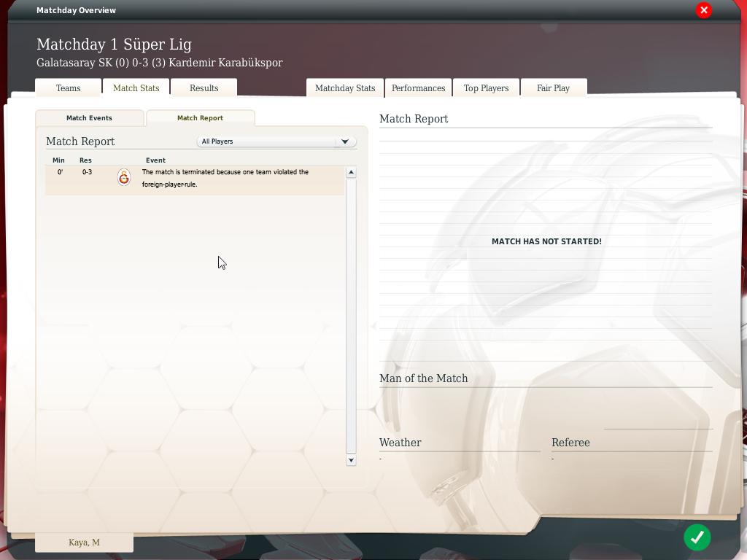Viewport: 747px width, 560px height.
Task: Select the Fair Play tab
Action: 554,88
